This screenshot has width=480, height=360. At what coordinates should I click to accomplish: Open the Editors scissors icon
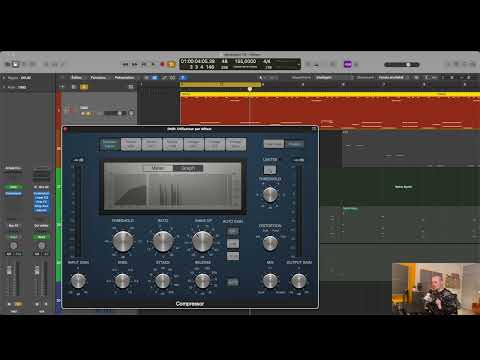click(x=63, y=64)
